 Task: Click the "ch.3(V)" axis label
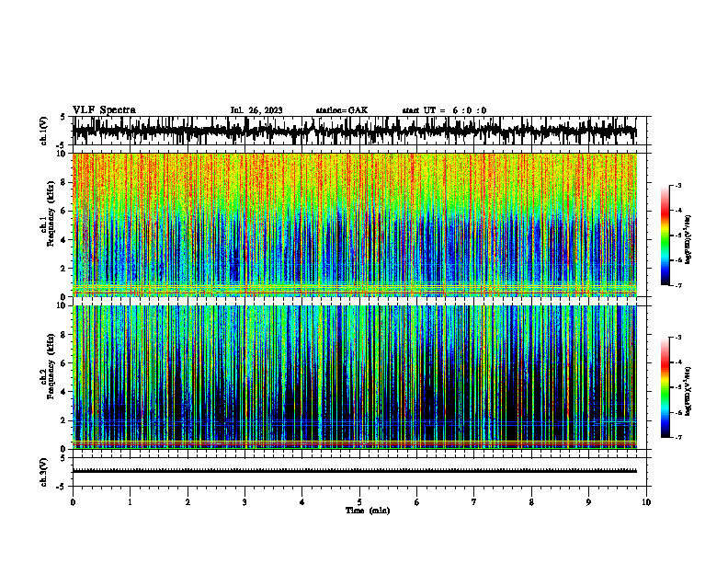(44, 472)
